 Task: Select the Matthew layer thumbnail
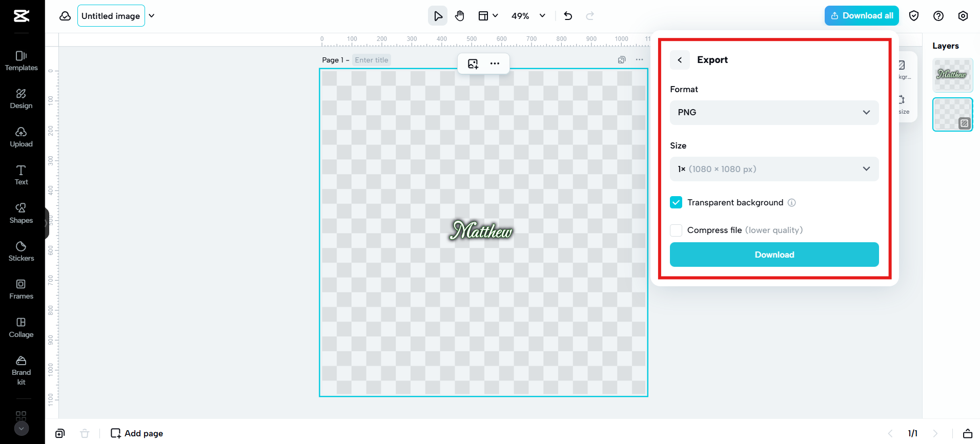[x=952, y=75]
